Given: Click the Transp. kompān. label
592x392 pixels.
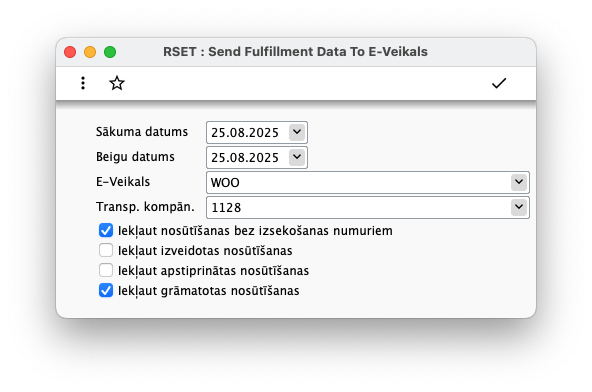Looking at the screenshot, I should click(145, 207).
